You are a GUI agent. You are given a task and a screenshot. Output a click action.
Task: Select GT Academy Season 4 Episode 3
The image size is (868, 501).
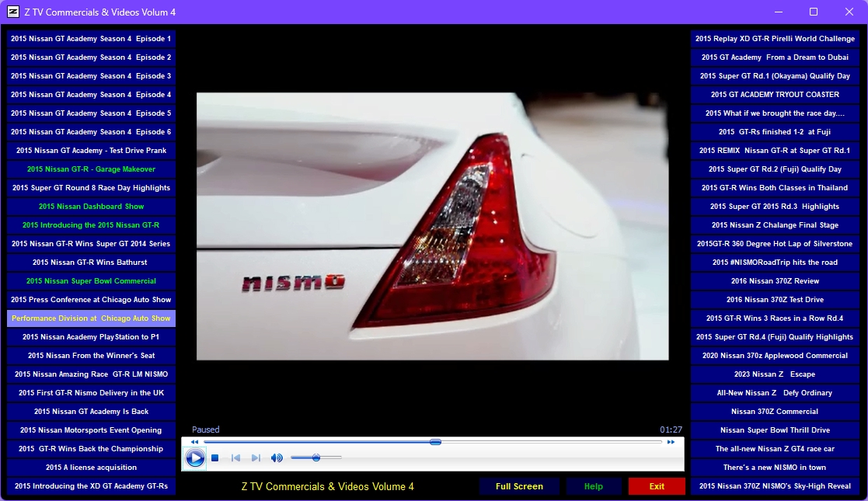coord(91,76)
